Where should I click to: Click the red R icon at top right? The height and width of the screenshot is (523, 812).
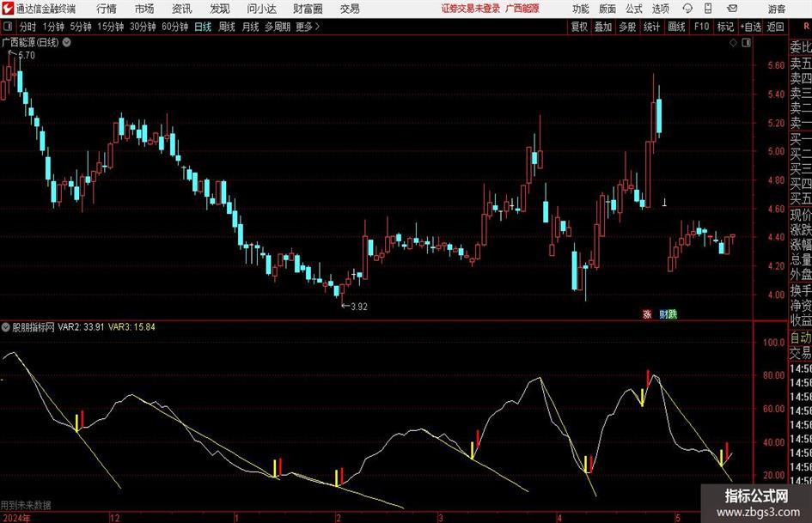(806, 27)
